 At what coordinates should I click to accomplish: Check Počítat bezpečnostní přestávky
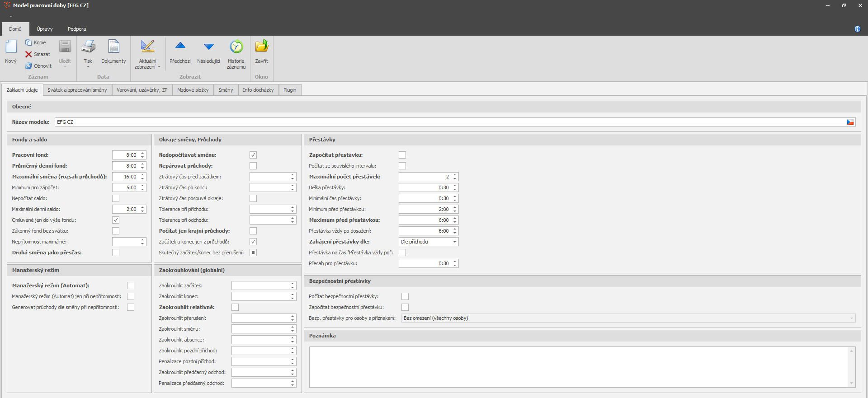[x=405, y=296]
